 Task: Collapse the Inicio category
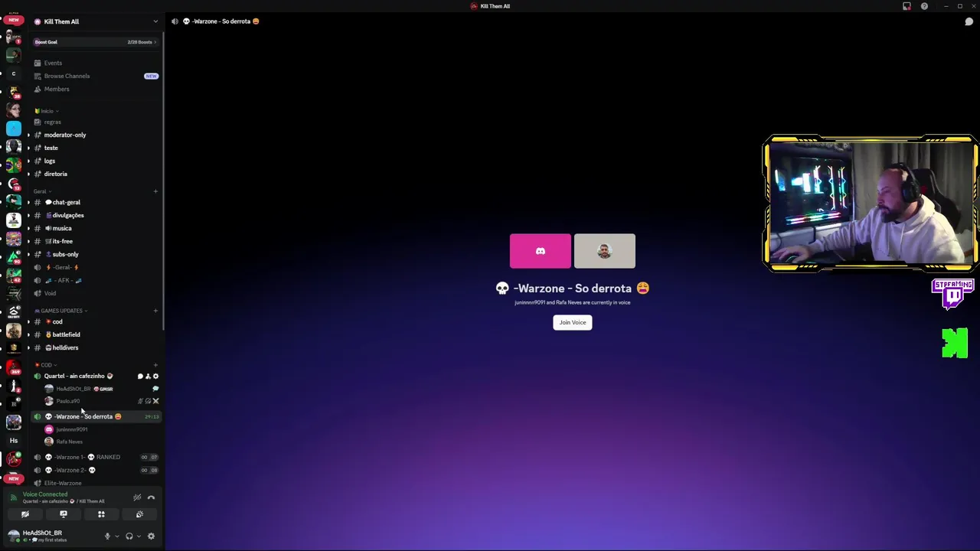tap(47, 111)
